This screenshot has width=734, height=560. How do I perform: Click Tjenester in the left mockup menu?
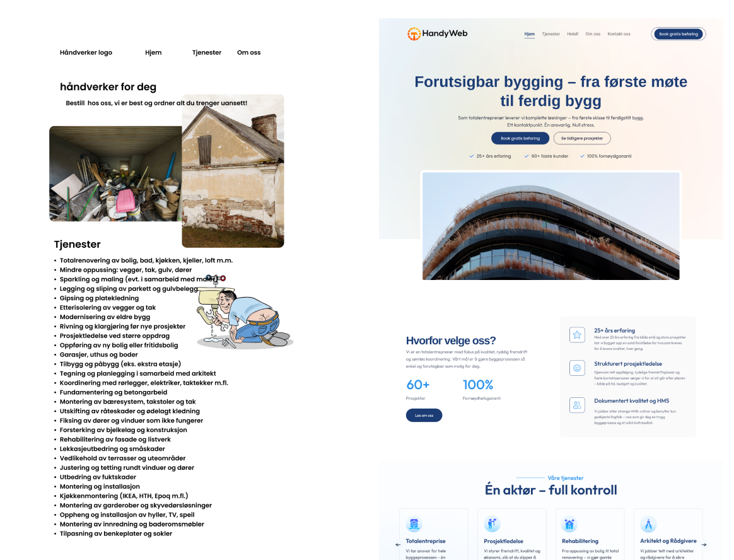[206, 52]
